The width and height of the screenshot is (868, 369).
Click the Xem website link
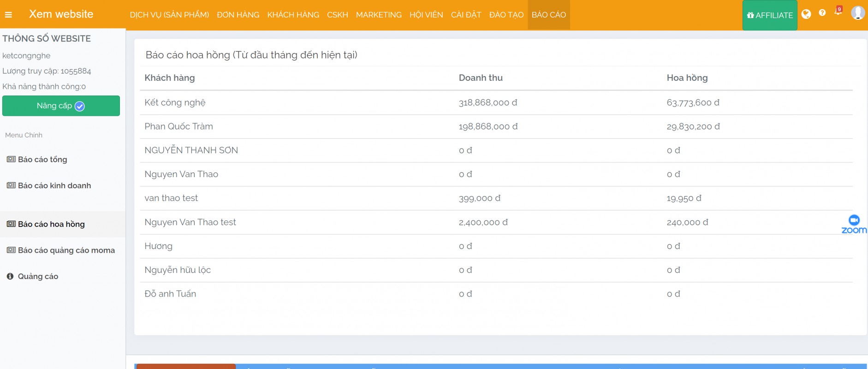pos(61,14)
